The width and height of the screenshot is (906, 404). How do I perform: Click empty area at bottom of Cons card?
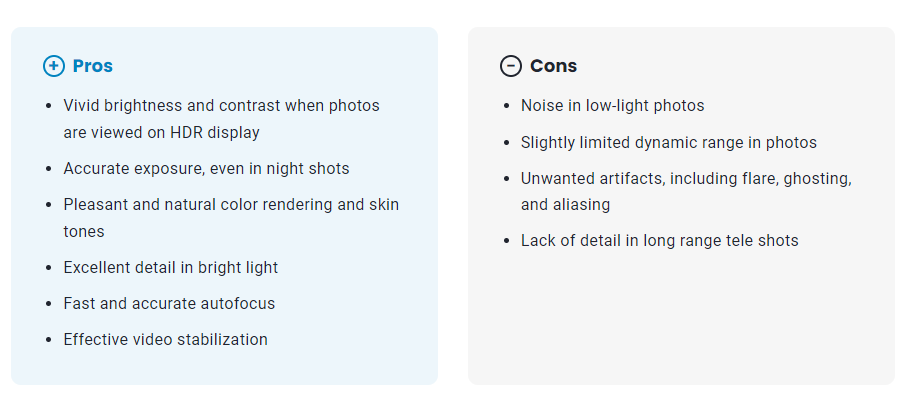(680, 330)
